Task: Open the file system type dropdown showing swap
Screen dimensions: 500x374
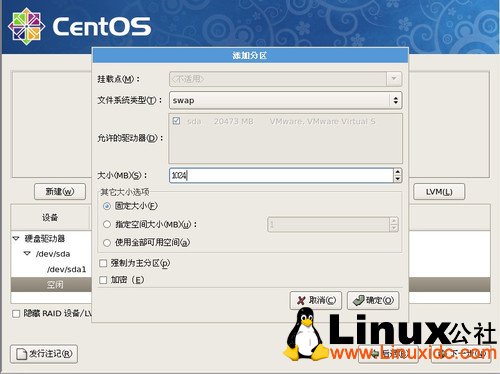Action: point(286,100)
